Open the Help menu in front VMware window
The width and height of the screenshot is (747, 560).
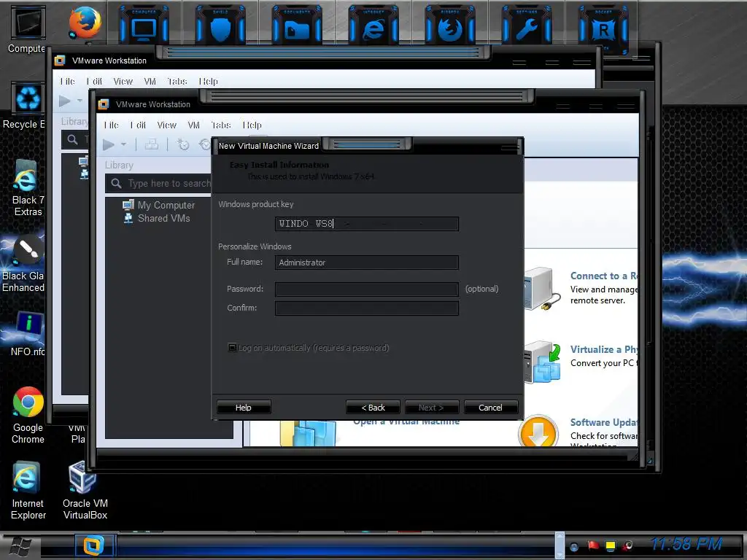(252, 125)
